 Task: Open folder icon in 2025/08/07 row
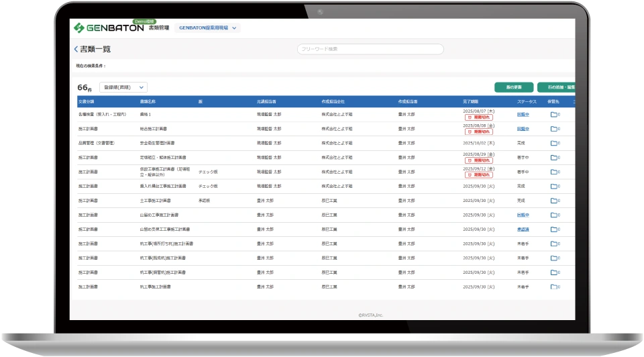click(x=554, y=115)
